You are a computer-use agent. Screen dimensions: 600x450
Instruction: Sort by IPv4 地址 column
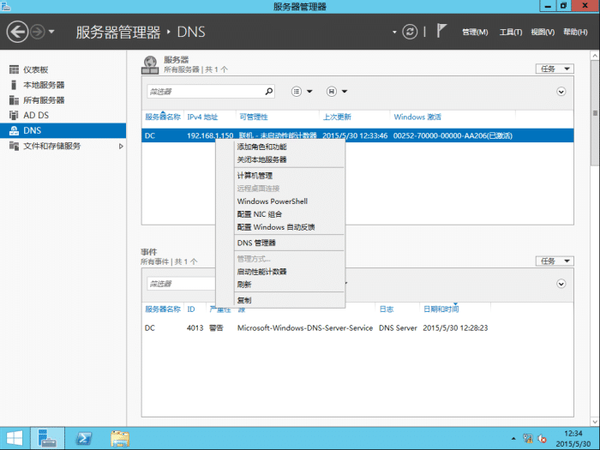202,117
